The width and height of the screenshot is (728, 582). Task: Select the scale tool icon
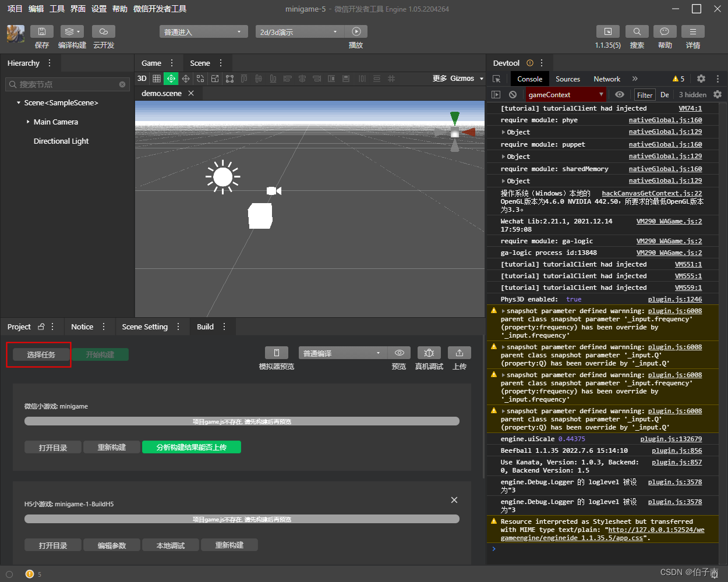point(215,79)
